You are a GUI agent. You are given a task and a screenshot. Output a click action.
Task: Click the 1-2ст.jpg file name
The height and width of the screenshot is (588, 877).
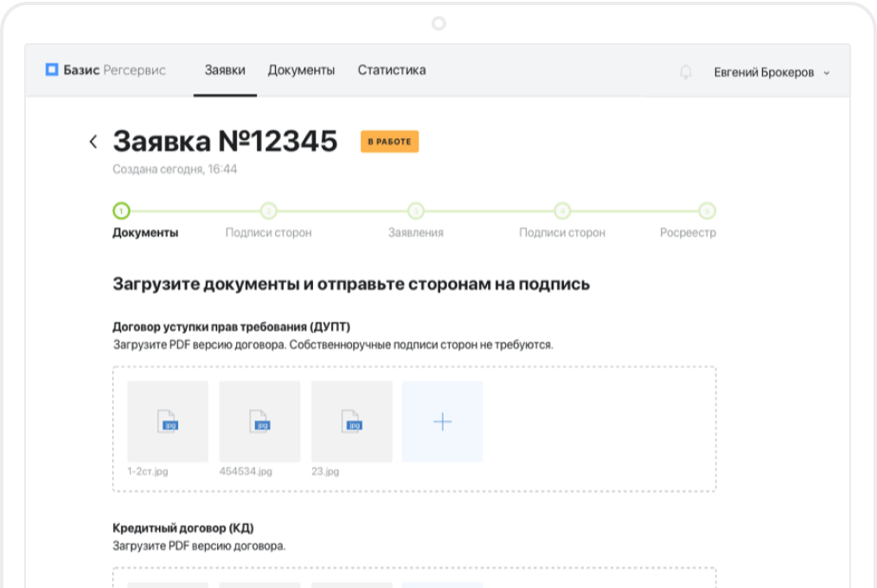pos(148,471)
